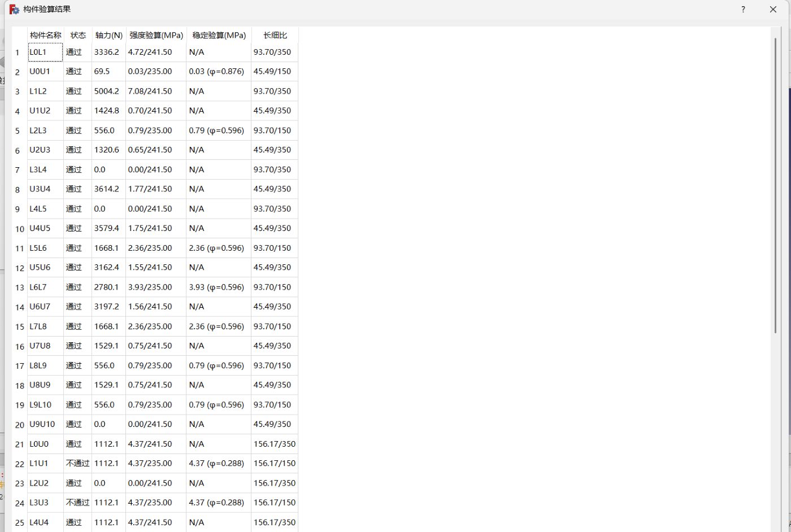Click the 1320.6 axial force cell
Image resolution: width=791 pixels, height=532 pixels.
pyautogui.click(x=109, y=150)
